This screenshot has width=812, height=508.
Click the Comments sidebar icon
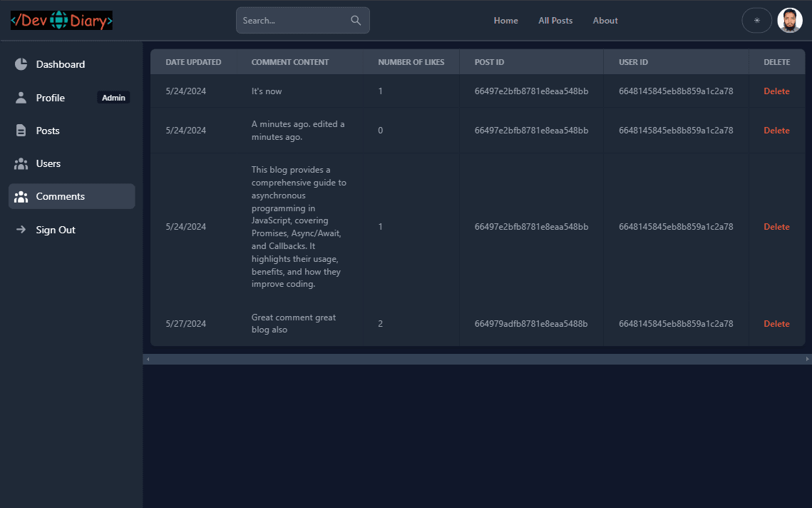(21, 196)
